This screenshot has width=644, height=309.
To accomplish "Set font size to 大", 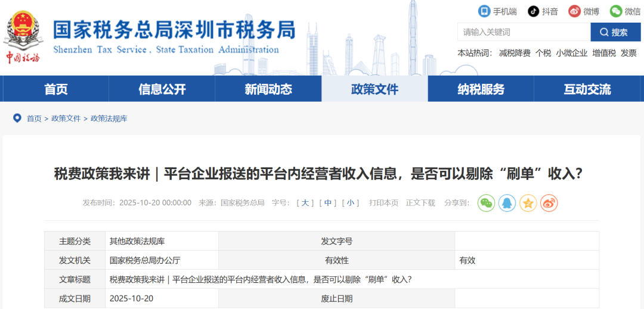I will point(305,203).
